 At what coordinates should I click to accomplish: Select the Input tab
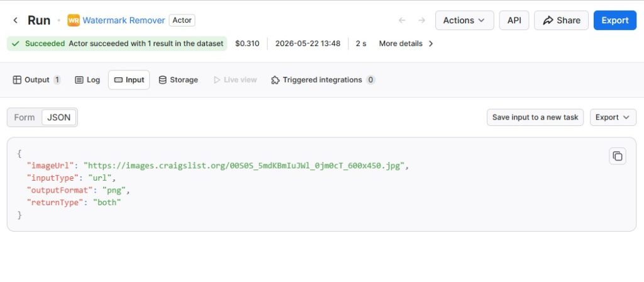point(129,80)
